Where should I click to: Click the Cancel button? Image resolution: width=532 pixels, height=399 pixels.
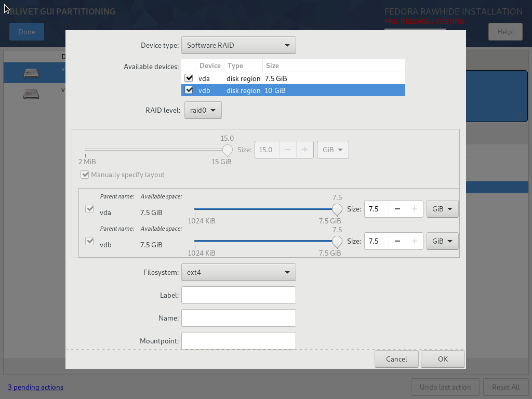tap(396, 359)
